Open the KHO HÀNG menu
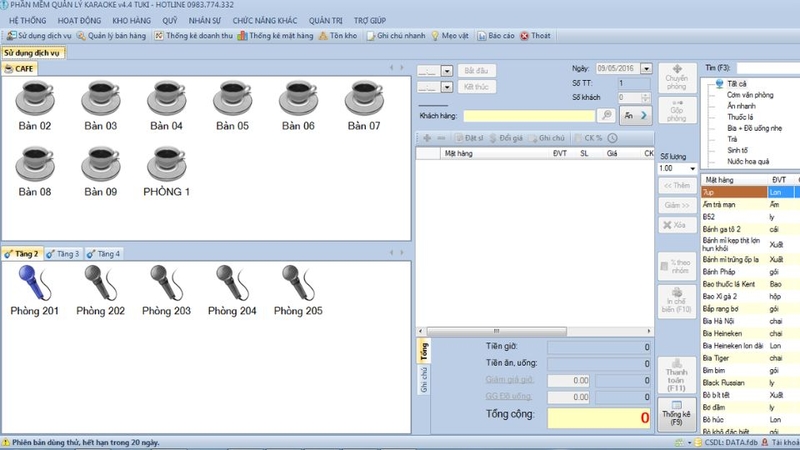Screen dimensions: 800x450 pos(133,19)
